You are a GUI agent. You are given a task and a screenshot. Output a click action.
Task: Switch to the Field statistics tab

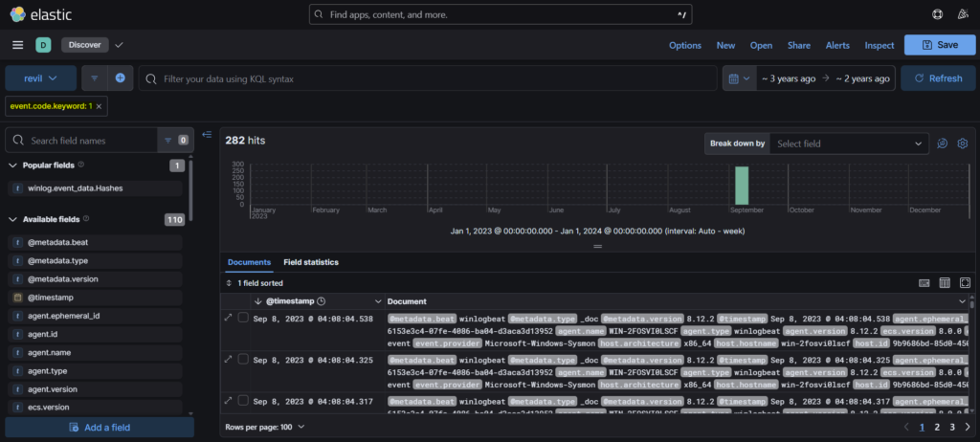[310, 262]
